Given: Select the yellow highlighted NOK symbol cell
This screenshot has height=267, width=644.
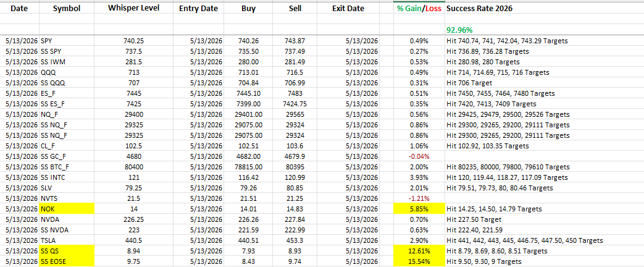Looking at the screenshot, I should tap(67, 209).
